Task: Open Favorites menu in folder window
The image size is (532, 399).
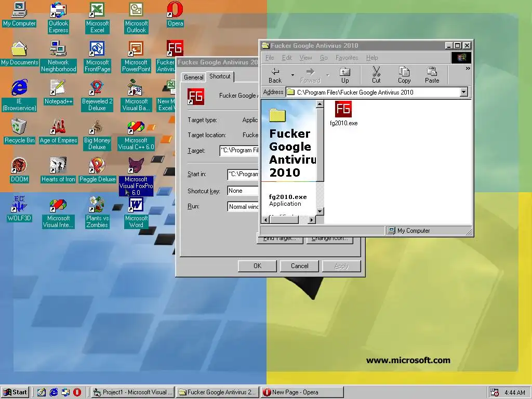Action: 347,58
